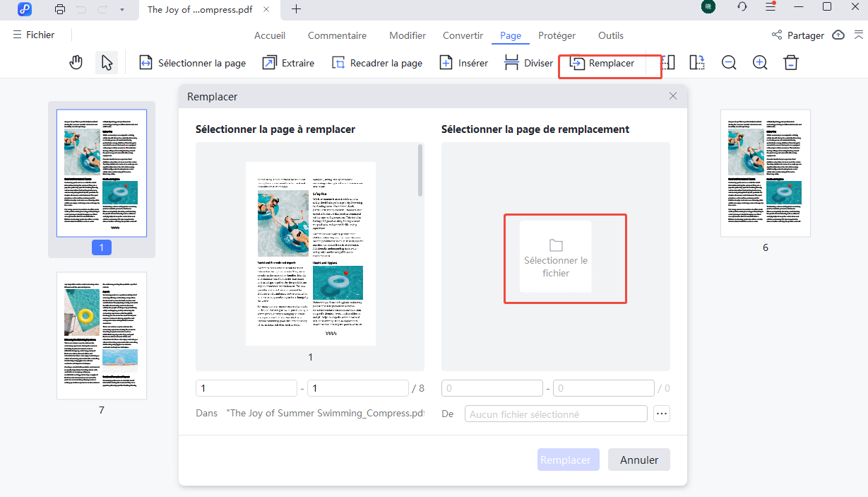Click the zoom out magnifier icon

click(729, 63)
